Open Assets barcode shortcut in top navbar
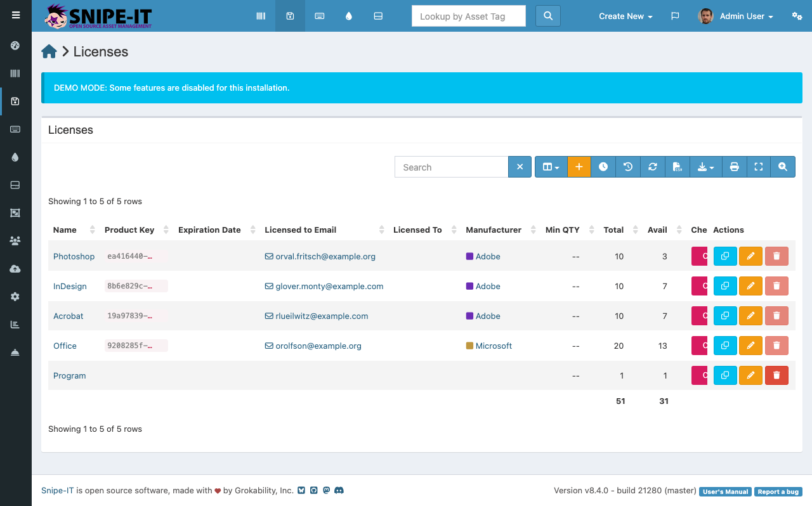Screen dimensions: 812x506 coord(261,16)
